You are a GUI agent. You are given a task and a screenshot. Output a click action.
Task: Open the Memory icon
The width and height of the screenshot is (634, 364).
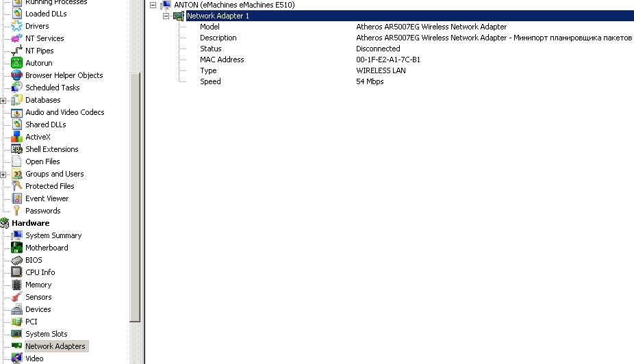click(x=17, y=285)
